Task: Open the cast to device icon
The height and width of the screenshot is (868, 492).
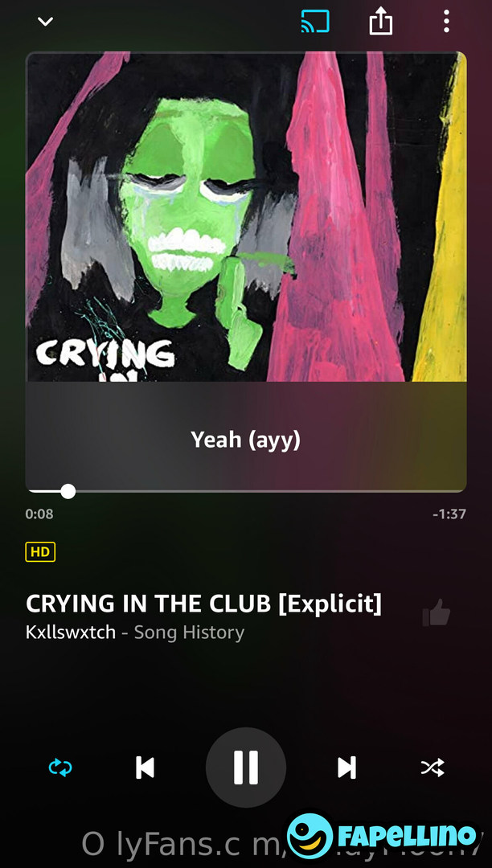Action: point(315,22)
